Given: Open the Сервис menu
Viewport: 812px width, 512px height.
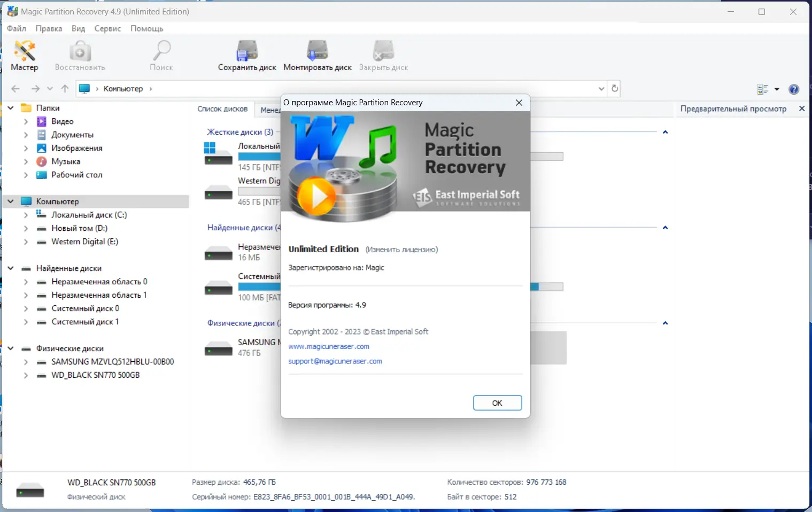Looking at the screenshot, I should coord(107,28).
